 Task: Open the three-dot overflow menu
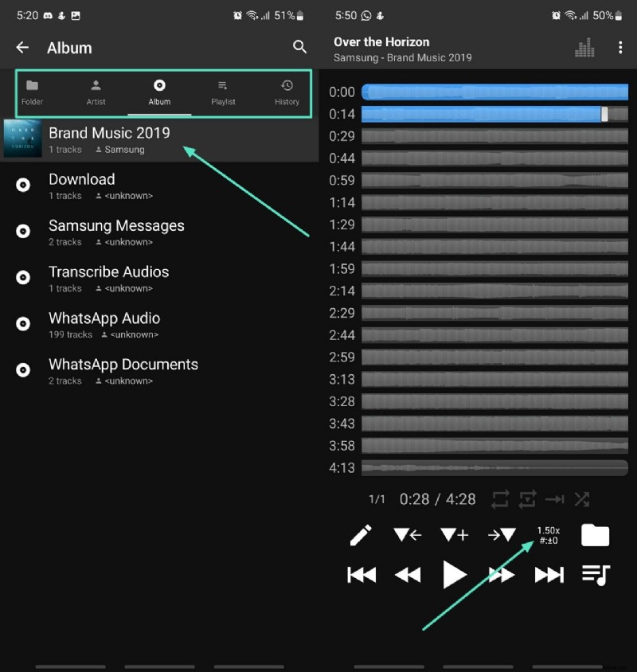pyautogui.click(x=621, y=47)
